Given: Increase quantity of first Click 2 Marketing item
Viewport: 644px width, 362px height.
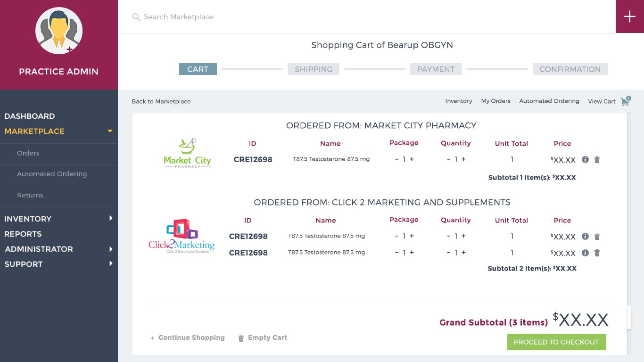Looking at the screenshot, I should click(463, 236).
